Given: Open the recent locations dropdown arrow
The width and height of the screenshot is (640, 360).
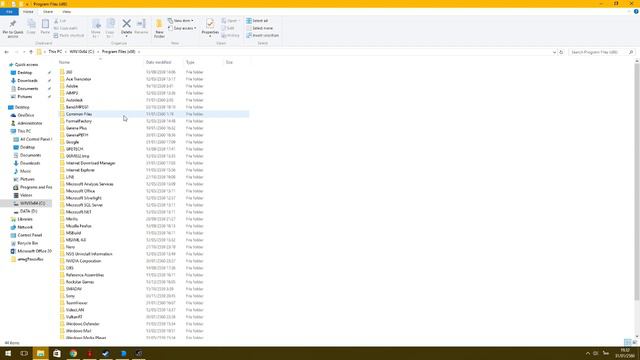Looking at the screenshot, I should click(24, 52).
